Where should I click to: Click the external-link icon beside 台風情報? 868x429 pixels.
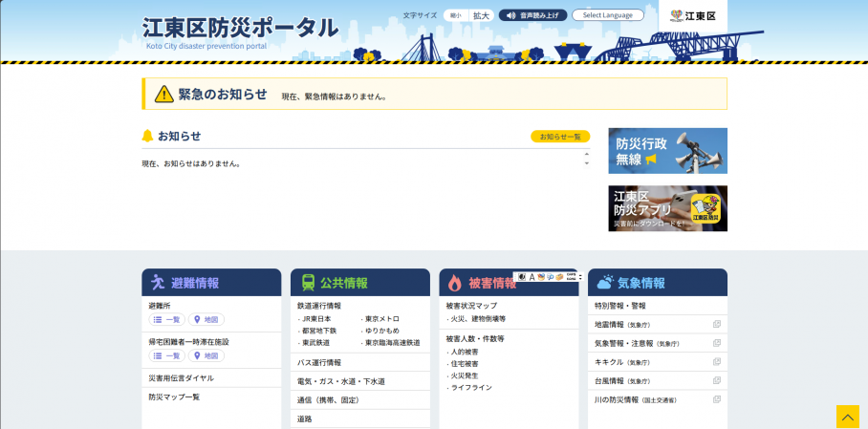point(717,380)
